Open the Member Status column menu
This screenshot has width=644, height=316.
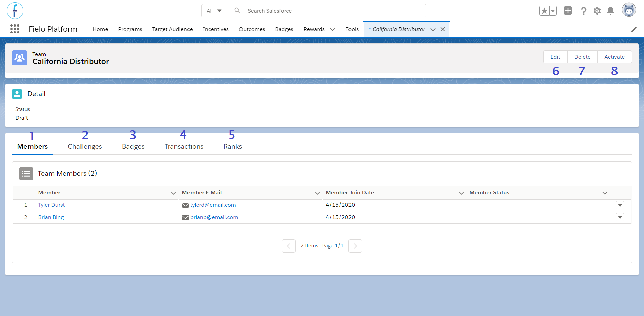tap(605, 193)
